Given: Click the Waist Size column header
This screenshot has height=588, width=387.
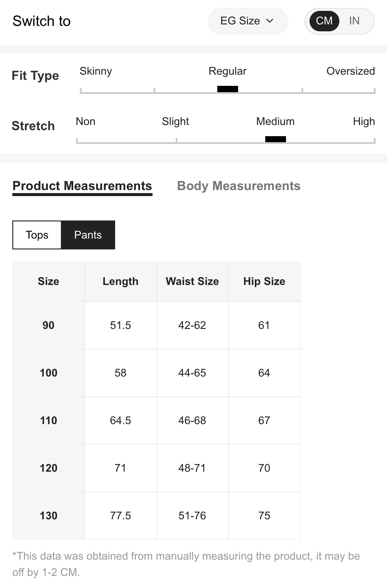Looking at the screenshot, I should (x=192, y=282).
